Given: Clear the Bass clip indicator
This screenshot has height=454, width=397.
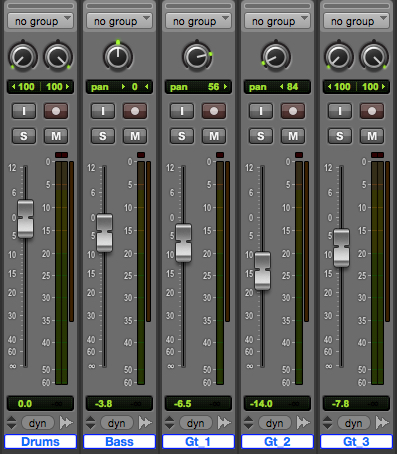Looking at the screenshot, I should (141, 155).
